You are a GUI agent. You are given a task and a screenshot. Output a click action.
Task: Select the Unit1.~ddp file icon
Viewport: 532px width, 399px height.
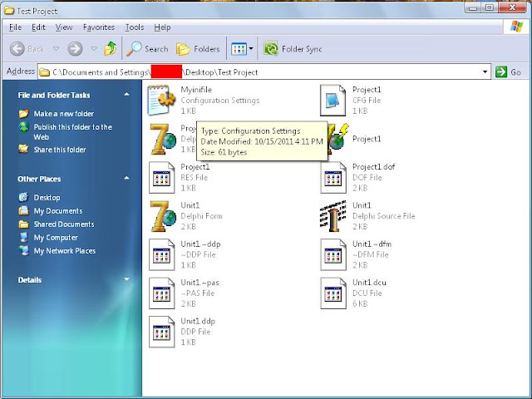click(161, 254)
